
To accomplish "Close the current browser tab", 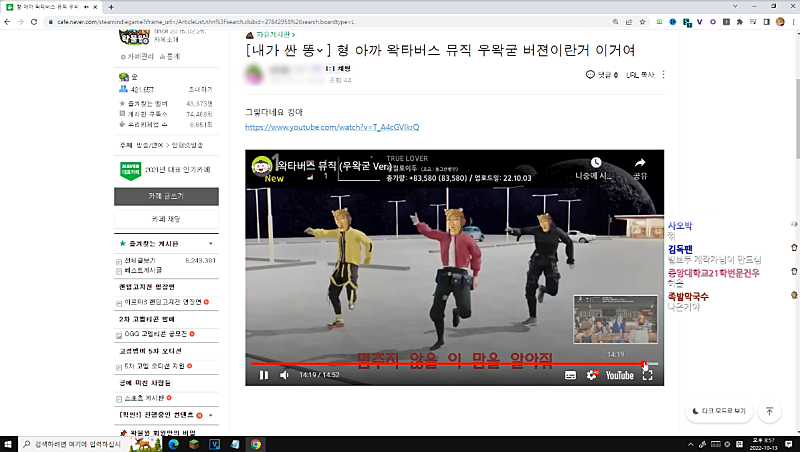I will coord(95,7).
